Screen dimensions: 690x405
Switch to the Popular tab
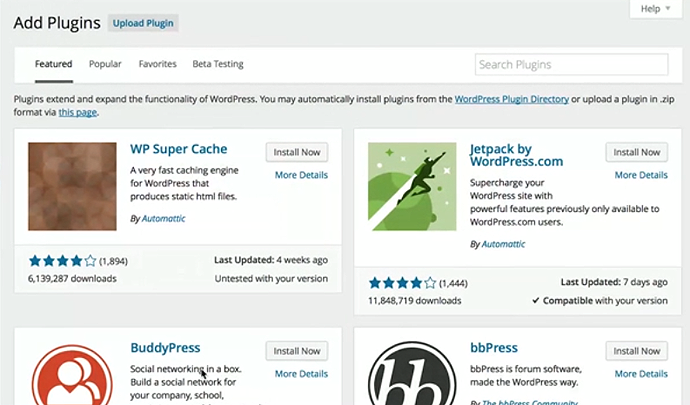pos(105,64)
